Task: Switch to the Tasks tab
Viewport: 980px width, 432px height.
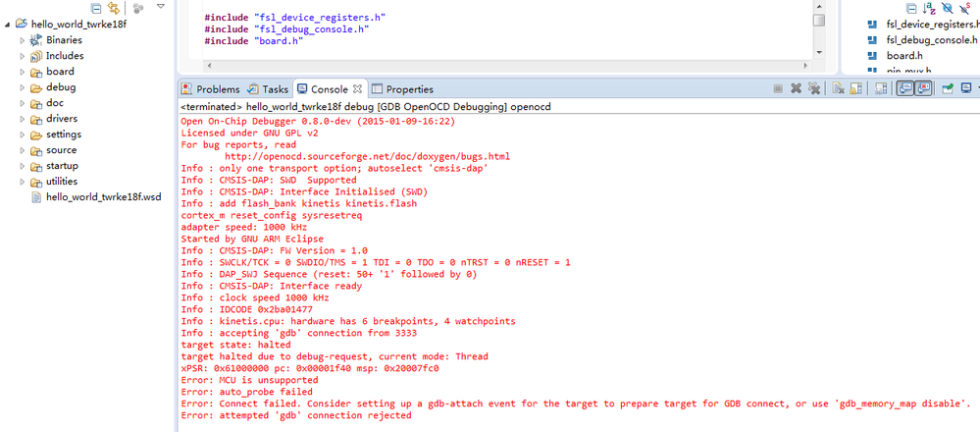Action: click(268, 89)
